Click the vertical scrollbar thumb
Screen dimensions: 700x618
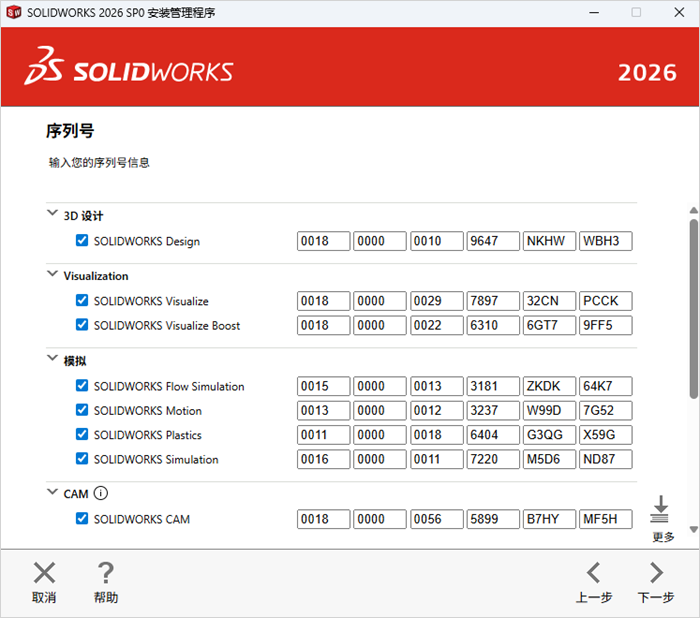pos(693,308)
